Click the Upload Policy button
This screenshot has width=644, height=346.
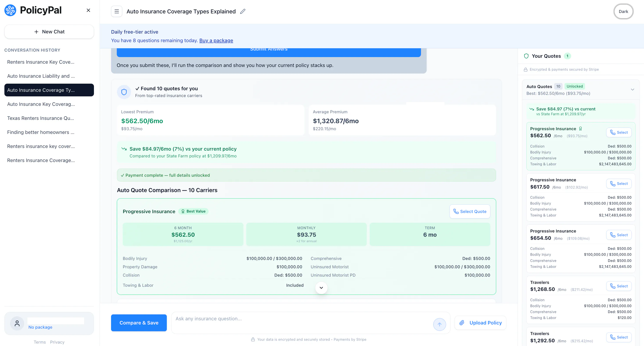point(480,323)
